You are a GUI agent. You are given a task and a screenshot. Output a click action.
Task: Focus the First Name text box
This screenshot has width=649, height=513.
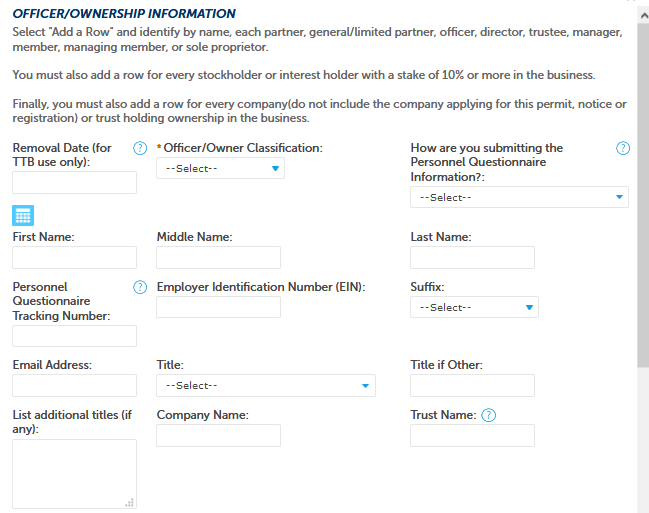point(74,257)
